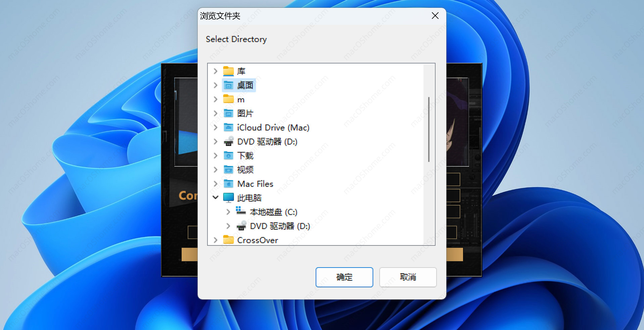
Task: Click the top-level DVD drive icon above 下载
Action: click(229, 142)
